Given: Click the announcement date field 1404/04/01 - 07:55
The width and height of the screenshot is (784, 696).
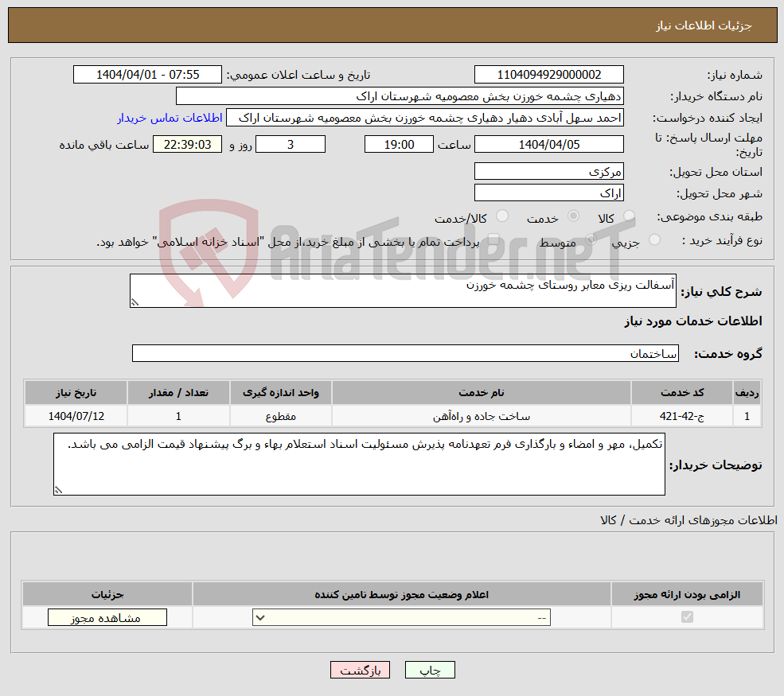Looking at the screenshot, I should [x=147, y=75].
